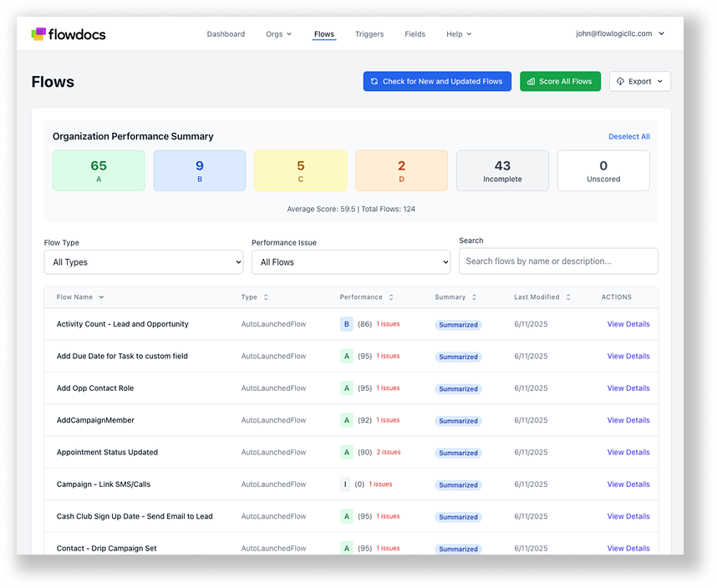Sort by Summary column arrows

click(x=474, y=297)
